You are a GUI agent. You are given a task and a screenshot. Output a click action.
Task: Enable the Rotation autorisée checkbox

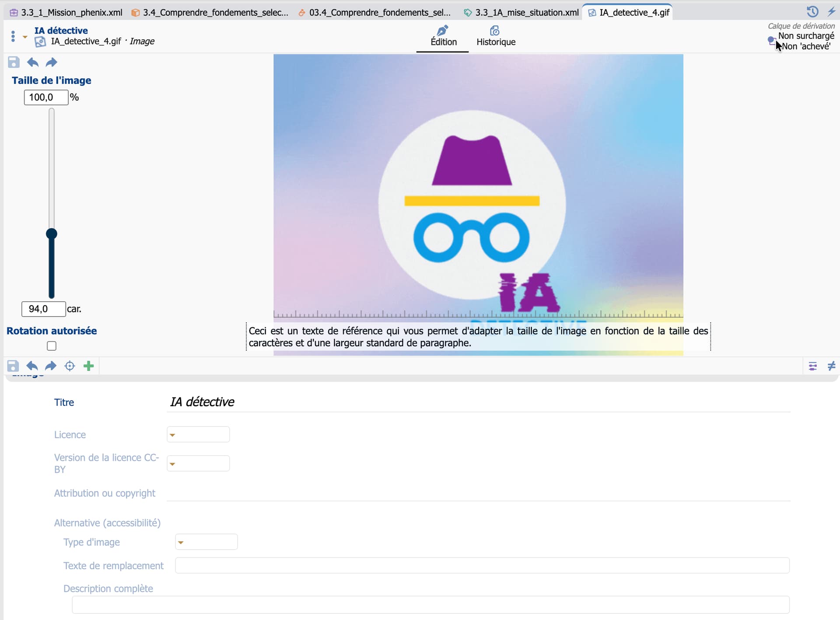click(x=52, y=346)
